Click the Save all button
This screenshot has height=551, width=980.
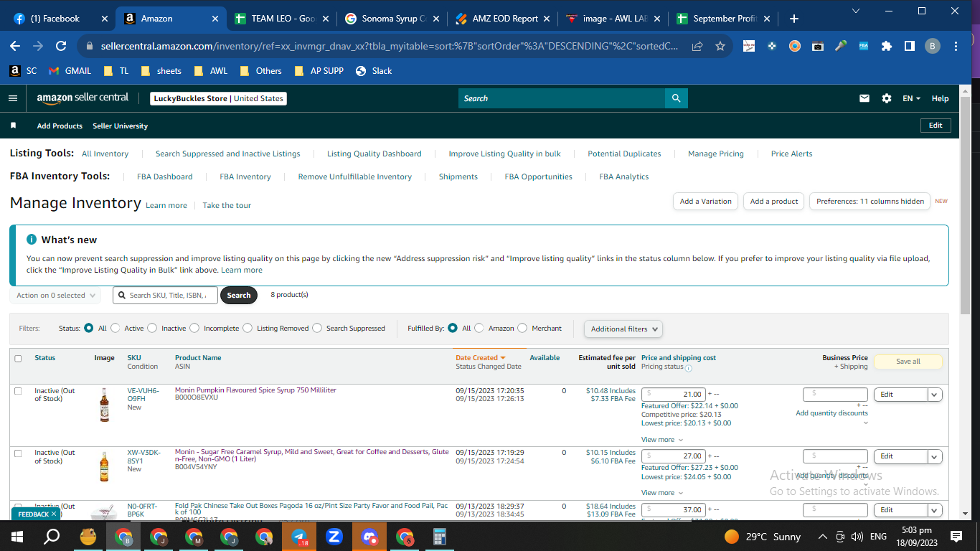tap(908, 362)
